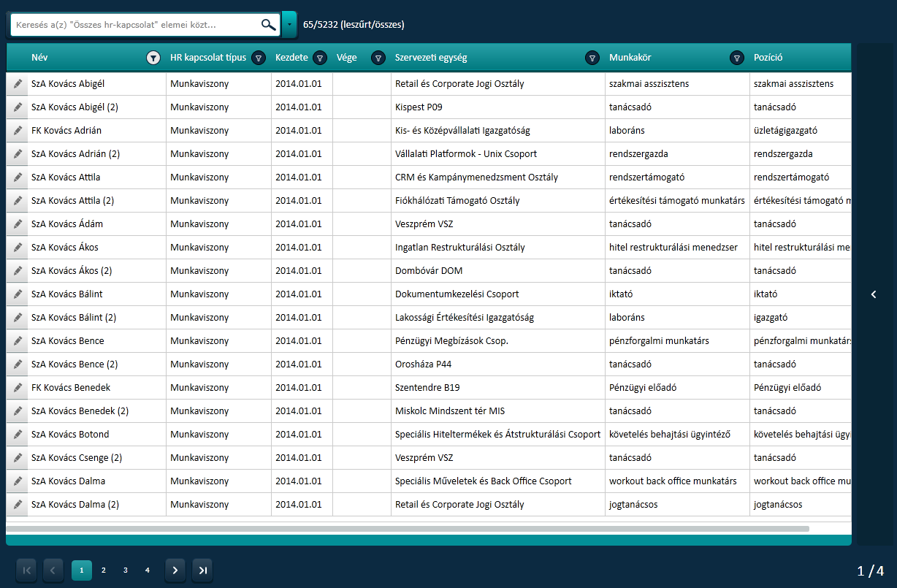The image size is (897, 588).
Task: Select the cell "Kispest P09"
Action: click(x=498, y=107)
